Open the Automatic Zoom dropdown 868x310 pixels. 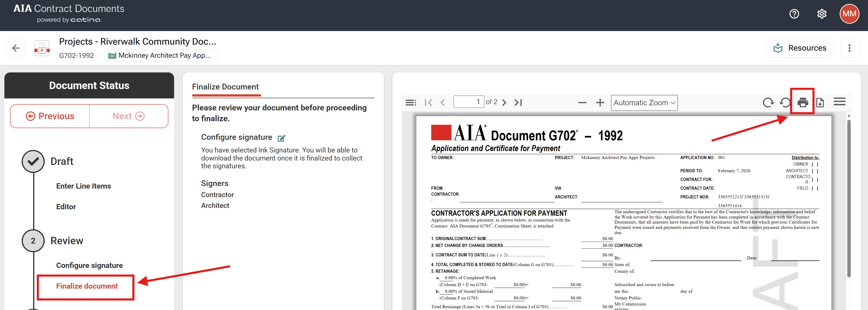coord(644,103)
